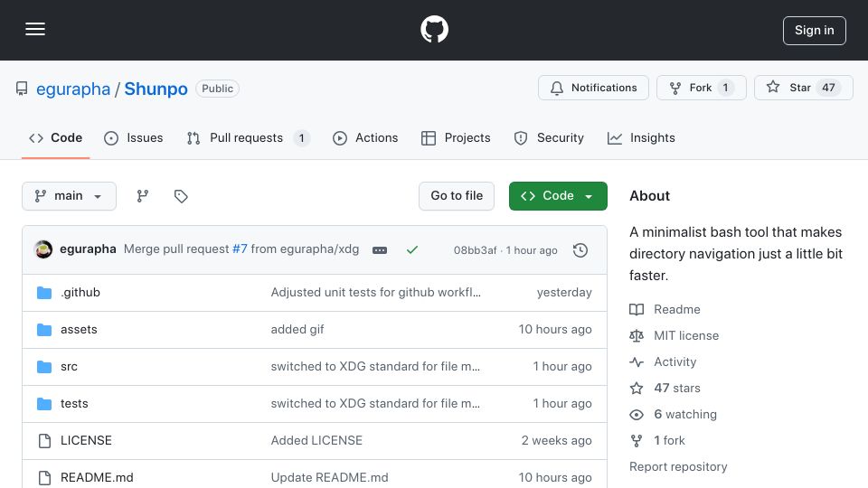Click the repository icon beside egurapha
The image size is (868, 488).
pos(22,89)
